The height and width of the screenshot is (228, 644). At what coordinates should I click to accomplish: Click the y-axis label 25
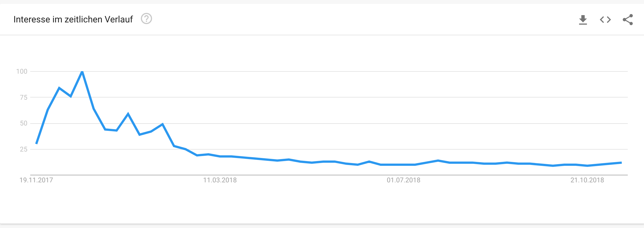[24, 149]
